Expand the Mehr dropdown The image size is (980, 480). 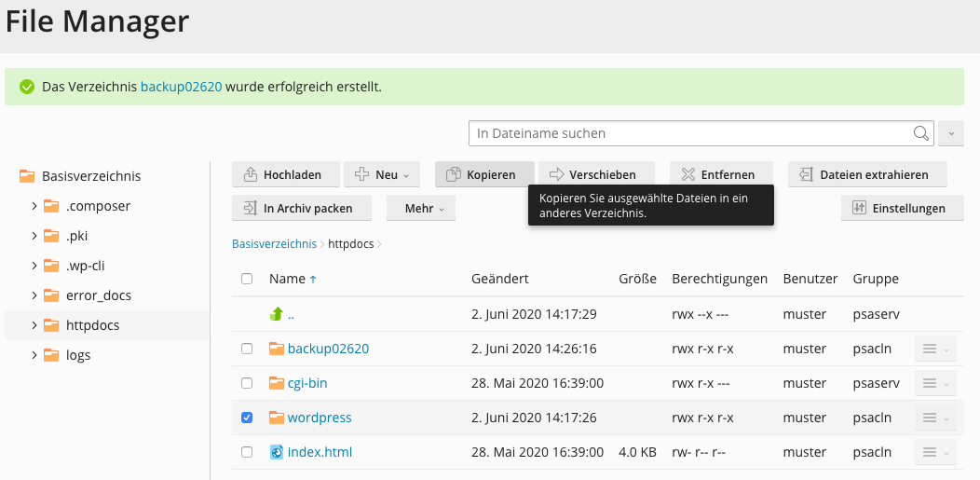click(420, 208)
